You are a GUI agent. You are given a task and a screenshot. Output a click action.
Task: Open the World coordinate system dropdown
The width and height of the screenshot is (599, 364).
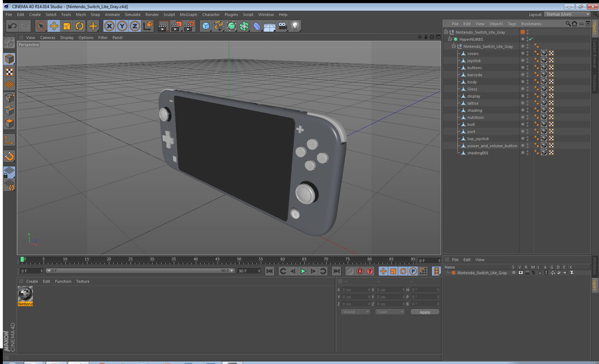click(x=356, y=312)
